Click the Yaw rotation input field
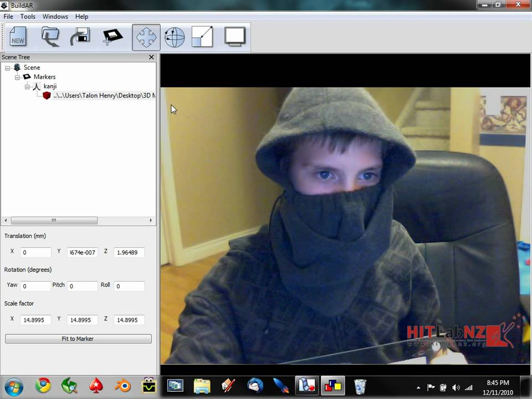 tap(35, 286)
